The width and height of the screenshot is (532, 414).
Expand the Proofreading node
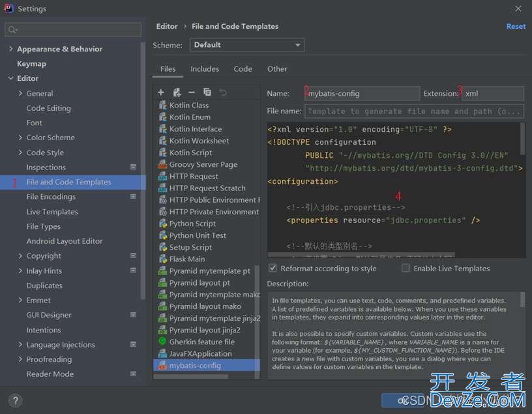[x=20, y=359]
